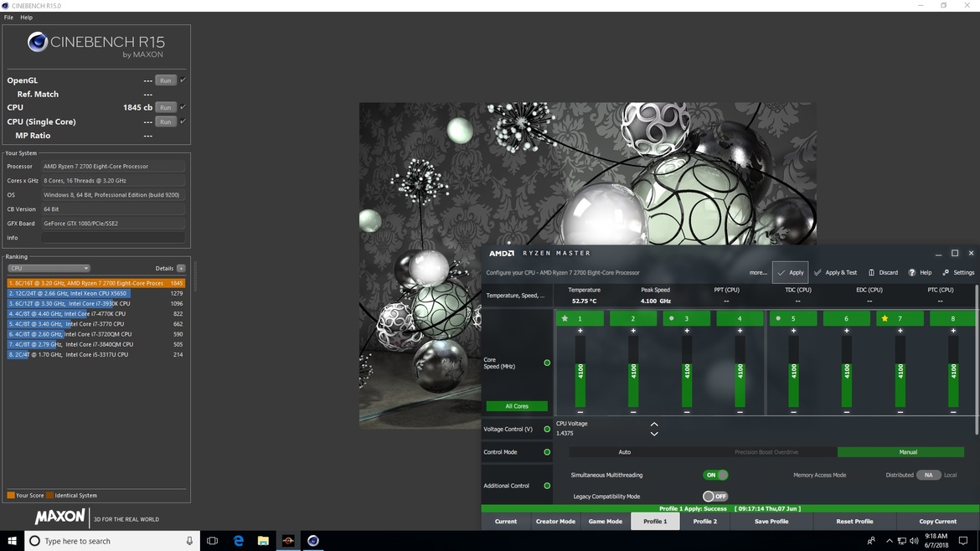The height and width of the screenshot is (551, 980).
Task: Click the minus below core 7 slider
Action: pyautogui.click(x=900, y=412)
